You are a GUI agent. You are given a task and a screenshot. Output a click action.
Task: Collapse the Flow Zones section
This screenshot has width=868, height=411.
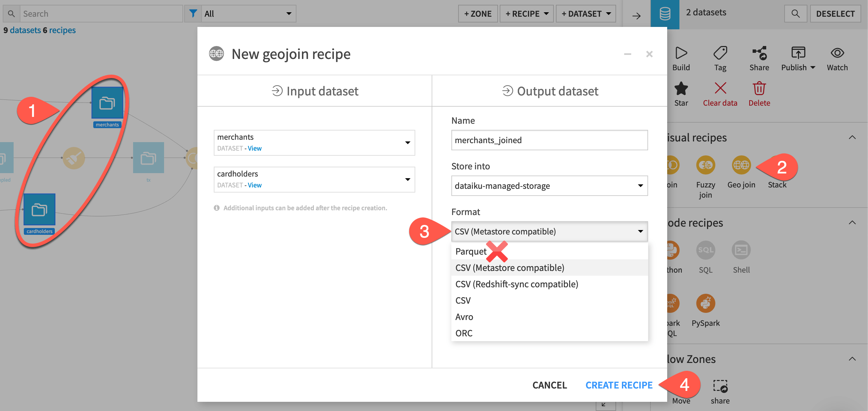pos(852,359)
